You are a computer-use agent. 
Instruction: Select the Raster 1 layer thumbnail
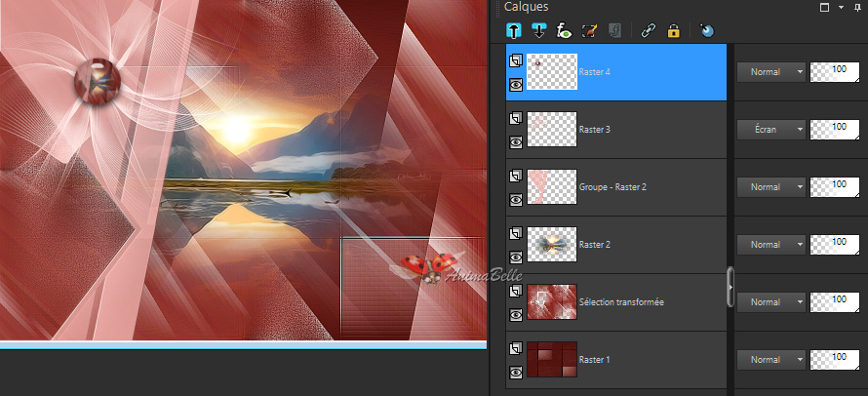[552, 360]
